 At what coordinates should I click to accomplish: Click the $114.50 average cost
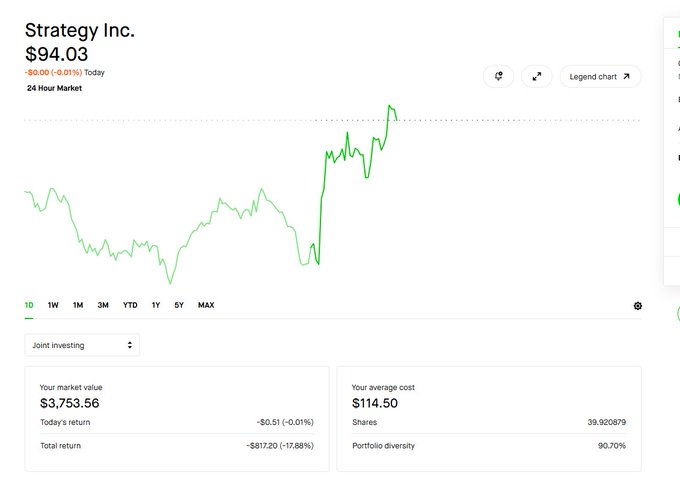click(x=375, y=403)
